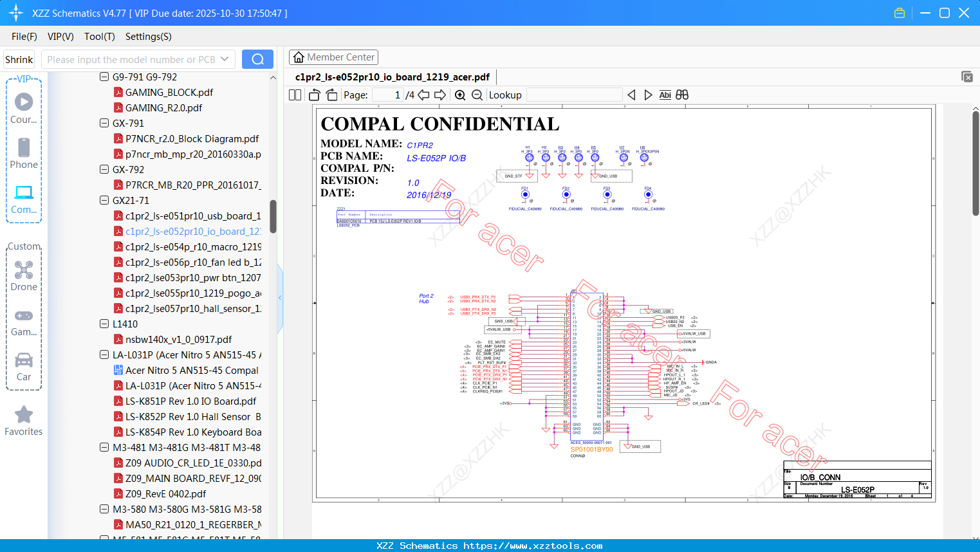
Task: Open the Phone sidebar category
Action: click(24, 153)
